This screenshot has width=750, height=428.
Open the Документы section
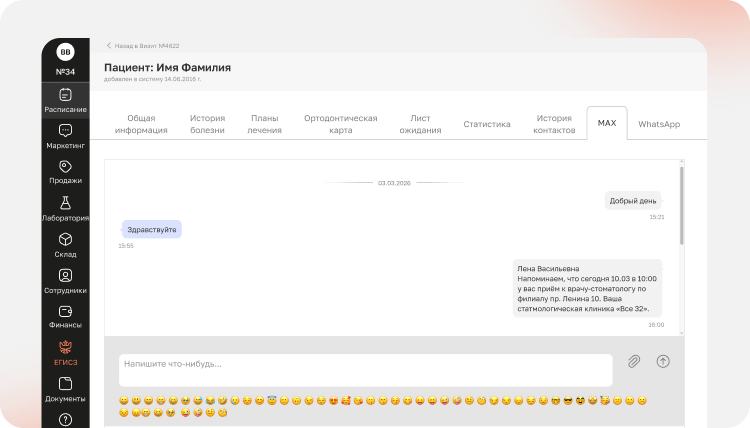66,390
